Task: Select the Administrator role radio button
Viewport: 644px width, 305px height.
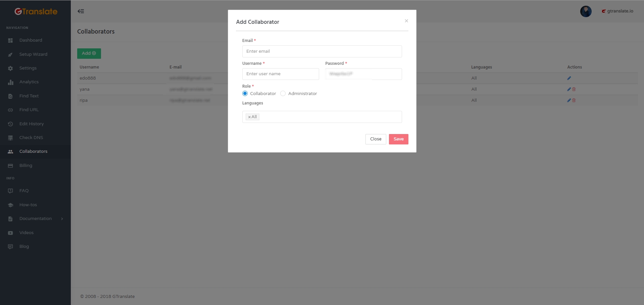Action: point(283,93)
